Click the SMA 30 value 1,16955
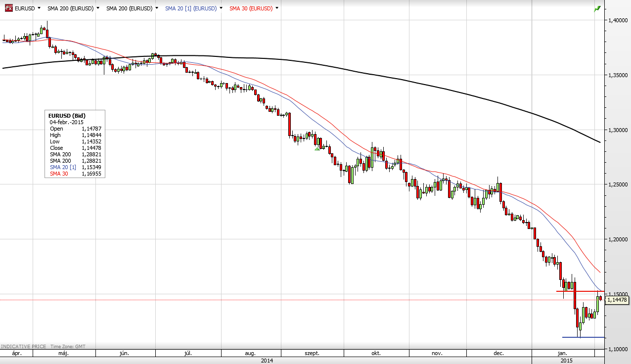The height and width of the screenshot is (364, 631). tap(91, 174)
